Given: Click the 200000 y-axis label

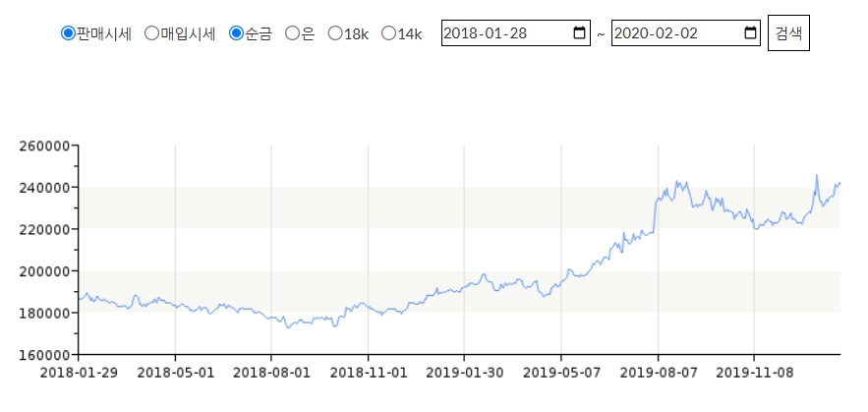Looking at the screenshot, I should [44, 271].
